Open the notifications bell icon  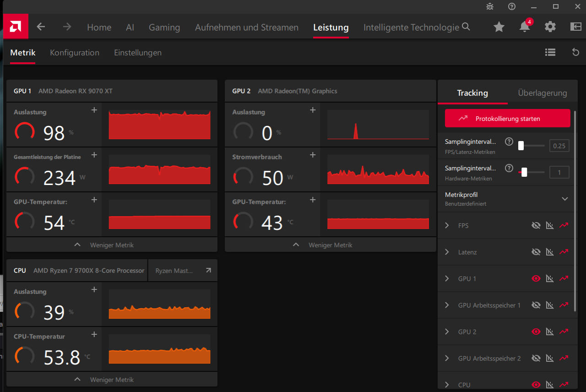(x=525, y=27)
